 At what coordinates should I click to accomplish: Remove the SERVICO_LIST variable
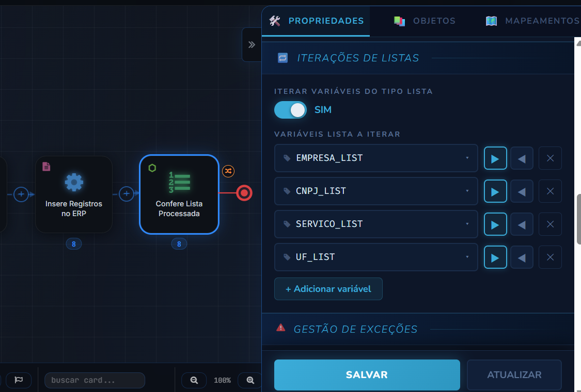(x=550, y=224)
